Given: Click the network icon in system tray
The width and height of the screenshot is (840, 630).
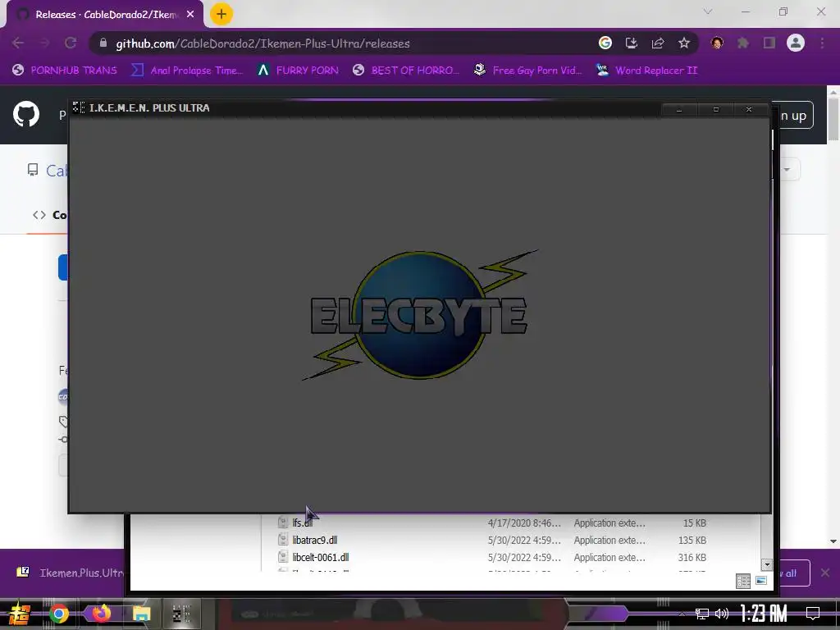Looking at the screenshot, I should pyautogui.click(x=702, y=614).
